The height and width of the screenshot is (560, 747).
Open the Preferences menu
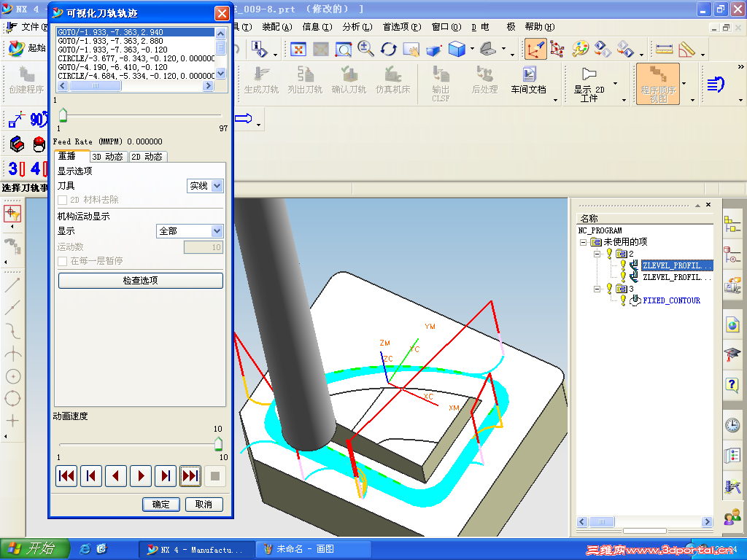click(x=402, y=27)
